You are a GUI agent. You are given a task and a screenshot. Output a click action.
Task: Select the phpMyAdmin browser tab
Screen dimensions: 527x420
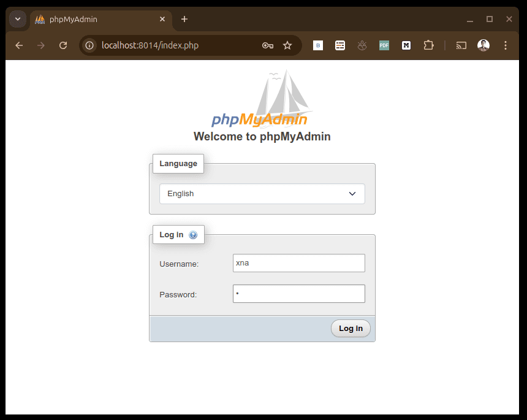point(101,20)
